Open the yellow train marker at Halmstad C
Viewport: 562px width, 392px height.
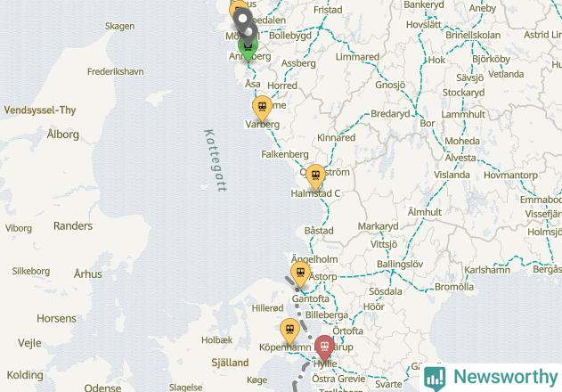315,176
